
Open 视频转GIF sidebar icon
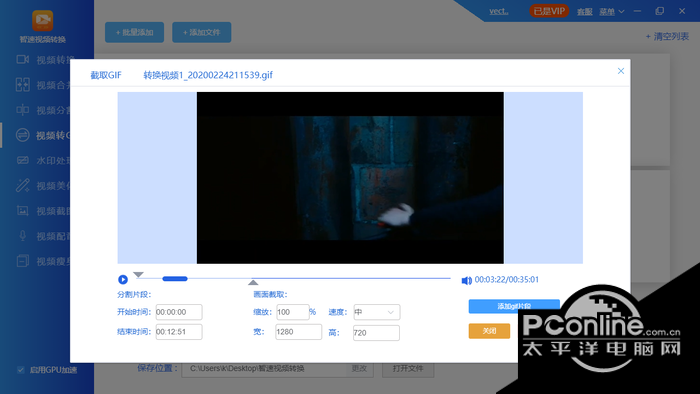coord(22,135)
